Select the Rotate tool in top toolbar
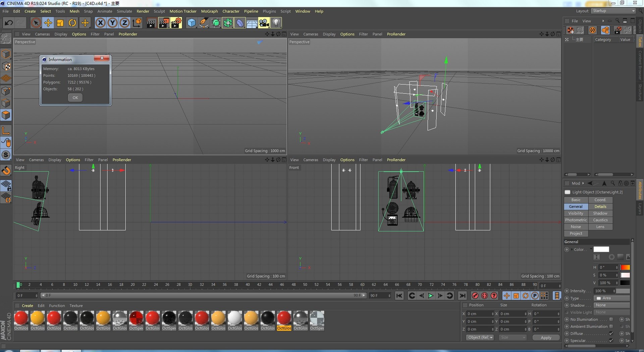644x352 pixels. (x=72, y=23)
